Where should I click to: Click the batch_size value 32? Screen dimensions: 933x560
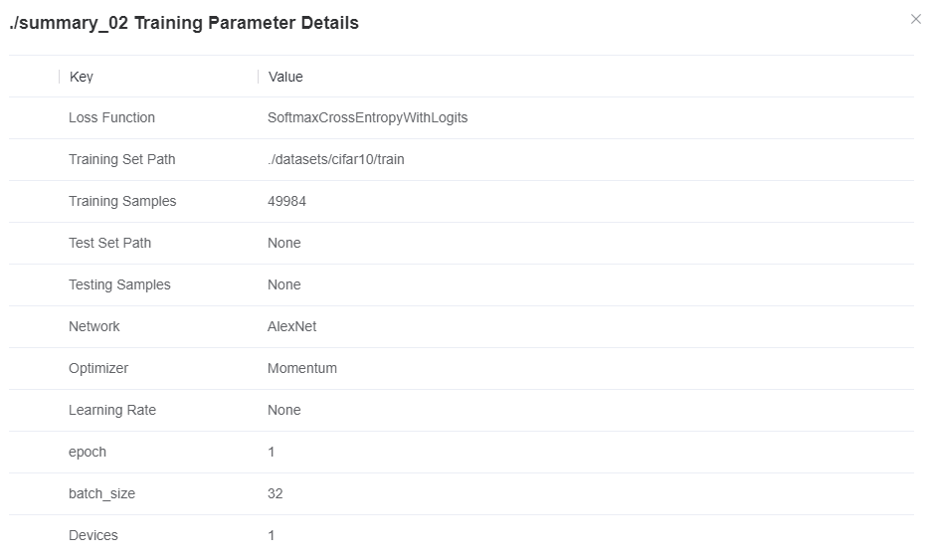(275, 493)
